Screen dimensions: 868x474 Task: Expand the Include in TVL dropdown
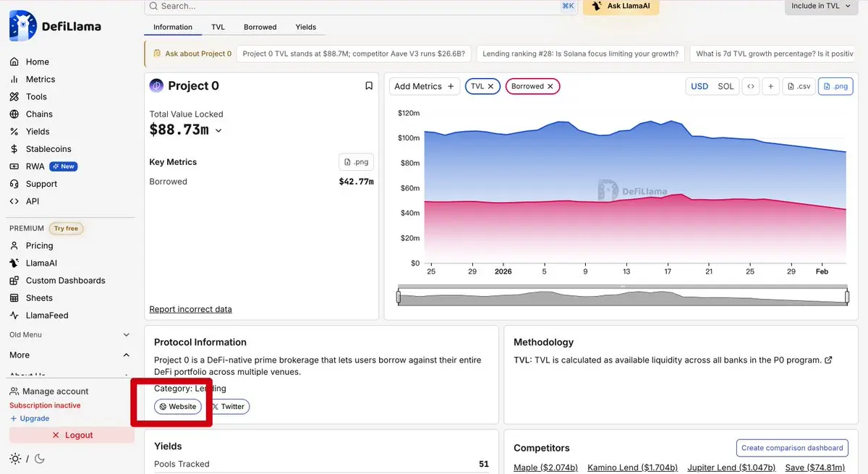(x=820, y=6)
